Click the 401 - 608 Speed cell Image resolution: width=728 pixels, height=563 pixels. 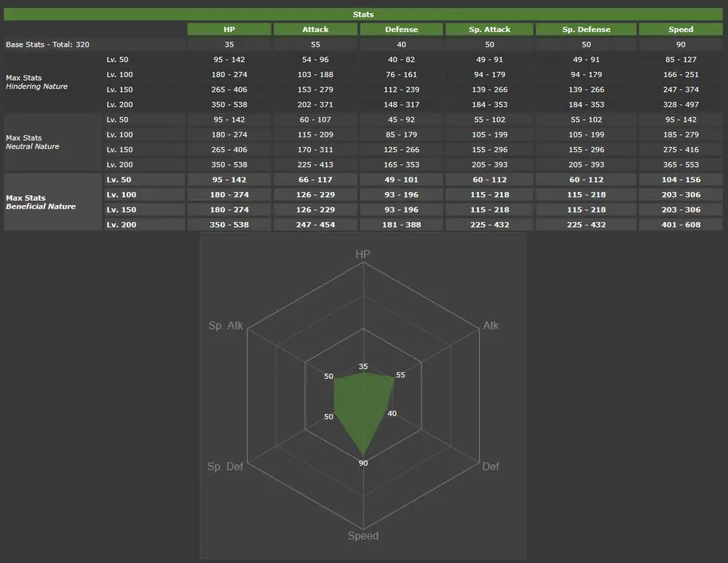click(681, 225)
